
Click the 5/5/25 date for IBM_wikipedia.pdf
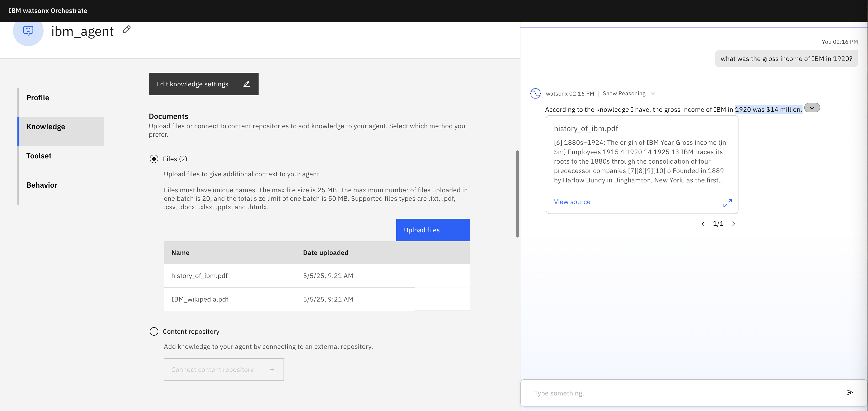pos(328,299)
